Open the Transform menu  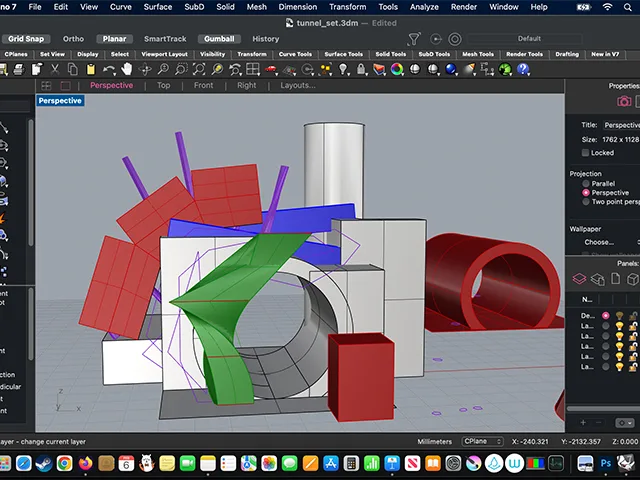point(347,7)
